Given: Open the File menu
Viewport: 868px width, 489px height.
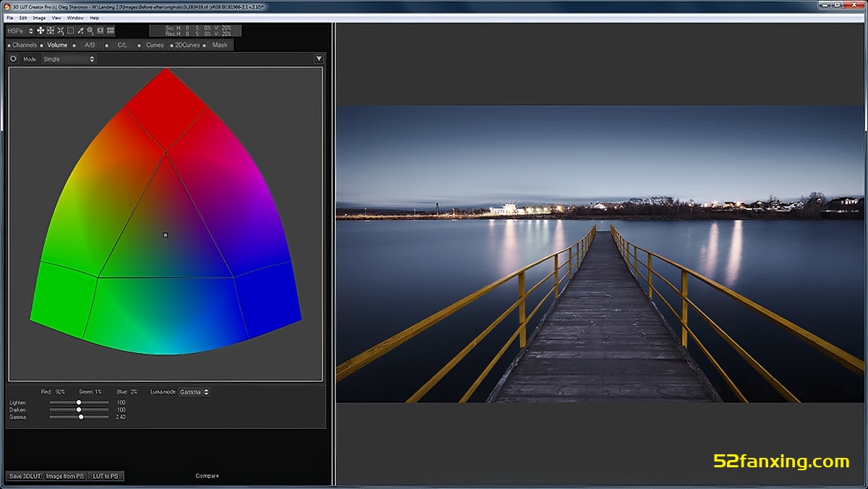Looking at the screenshot, I should (x=10, y=17).
